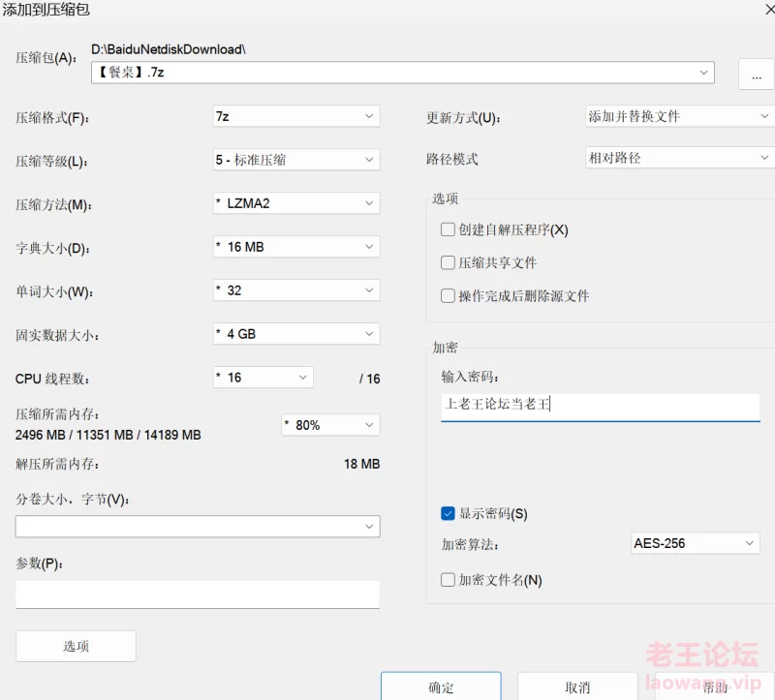Viewport: 775px width, 700px height.
Task: Confirm with the 确定 button
Action: 441,687
